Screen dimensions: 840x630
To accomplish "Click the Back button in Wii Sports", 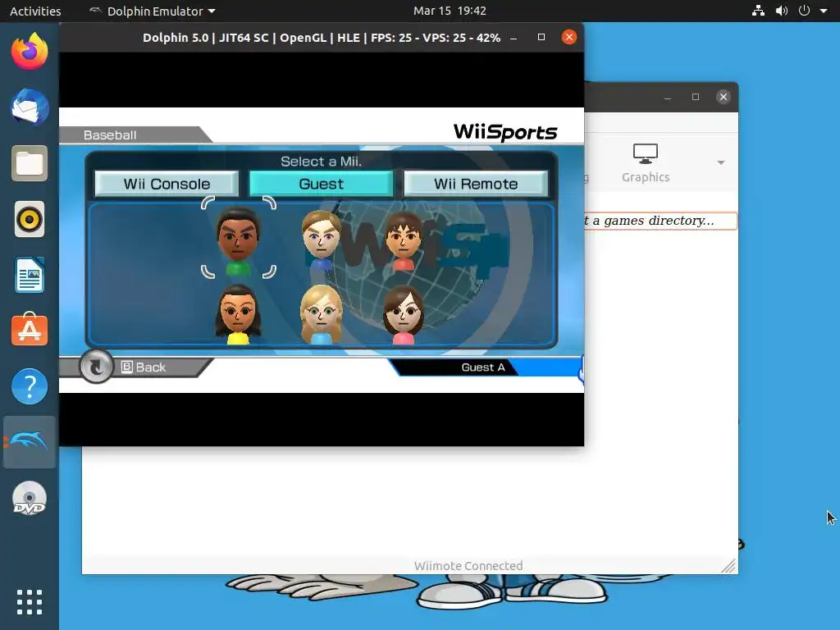I will point(143,367).
